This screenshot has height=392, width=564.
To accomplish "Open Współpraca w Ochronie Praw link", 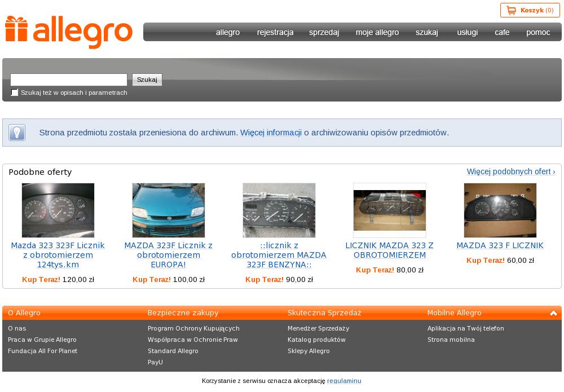I will tap(193, 340).
